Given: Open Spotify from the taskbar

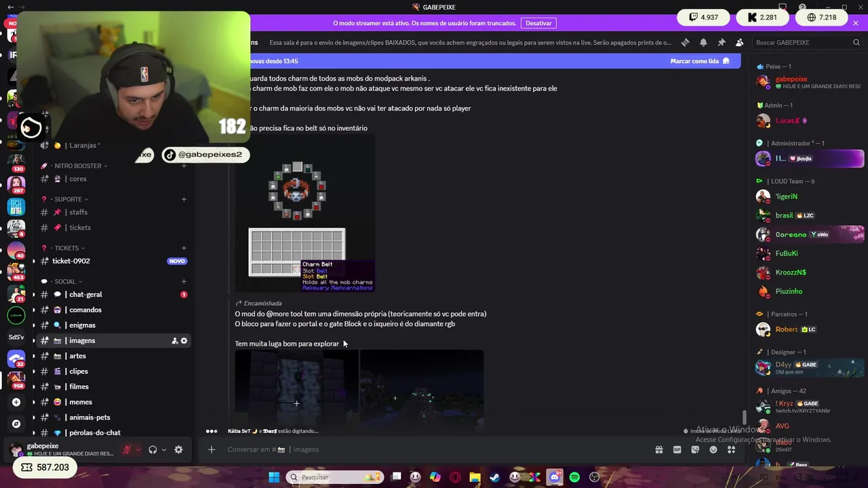Looking at the screenshot, I should pyautogui.click(x=574, y=477).
